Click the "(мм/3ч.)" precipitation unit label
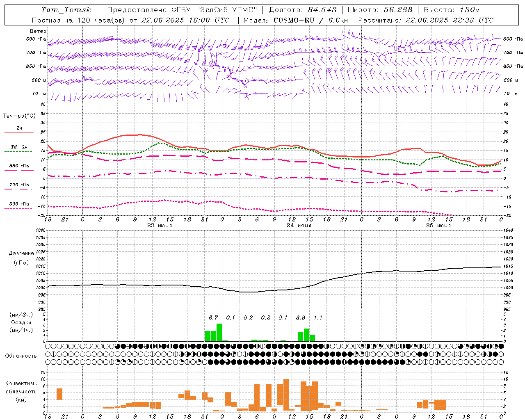 click(x=21, y=315)
